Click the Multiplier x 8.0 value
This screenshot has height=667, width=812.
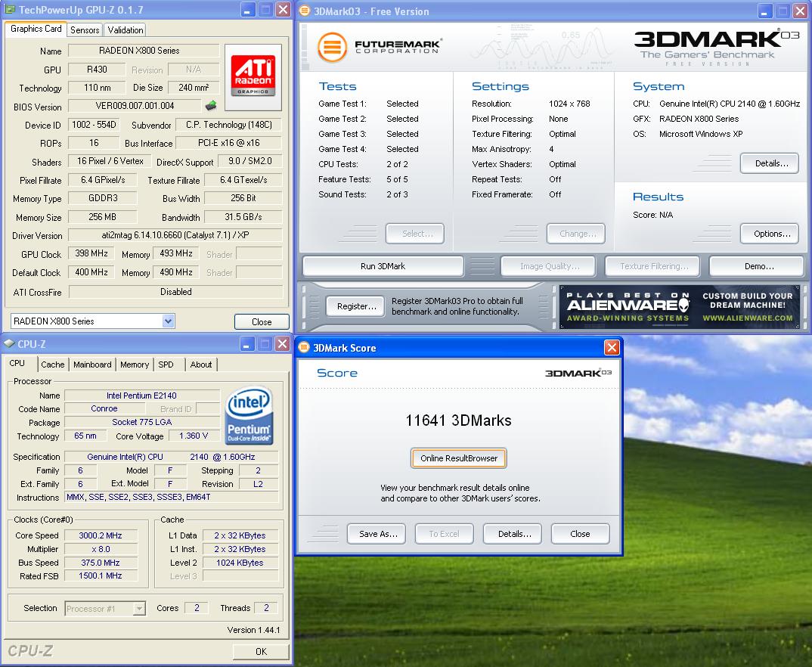click(101, 549)
